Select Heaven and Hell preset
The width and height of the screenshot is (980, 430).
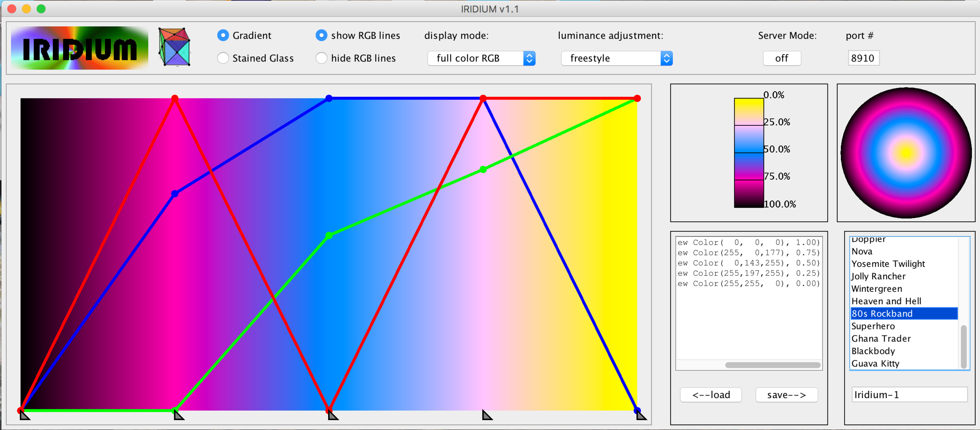(x=904, y=301)
